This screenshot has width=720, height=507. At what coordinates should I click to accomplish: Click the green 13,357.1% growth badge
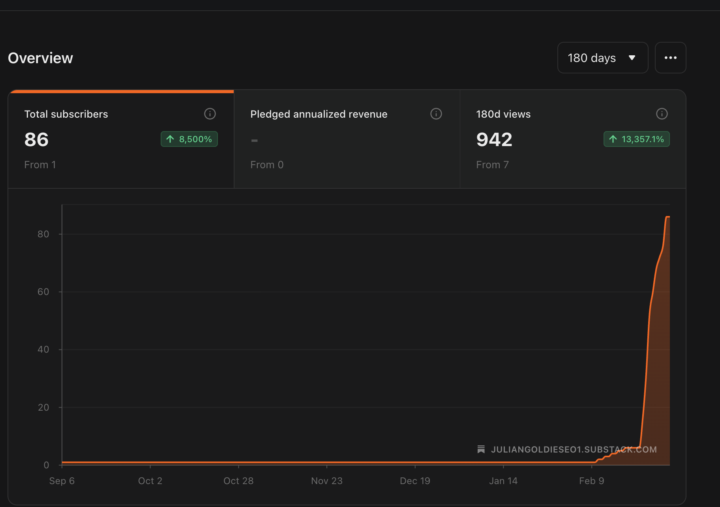[x=637, y=139]
